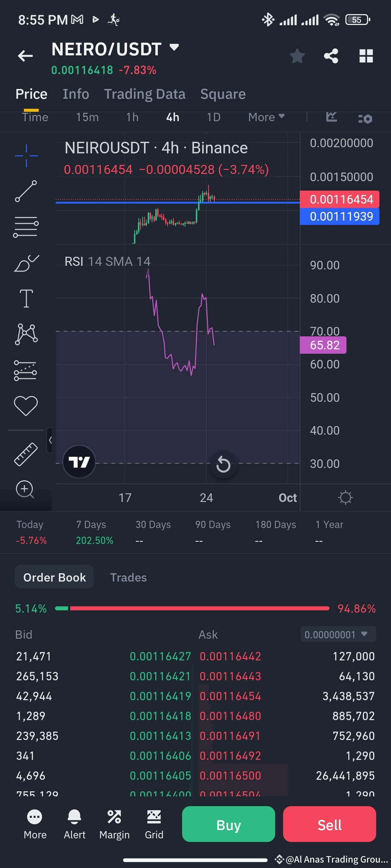The height and width of the screenshot is (868, 391).
Task: Select bid price 0.00116427
Action: [x=160, y=656]
